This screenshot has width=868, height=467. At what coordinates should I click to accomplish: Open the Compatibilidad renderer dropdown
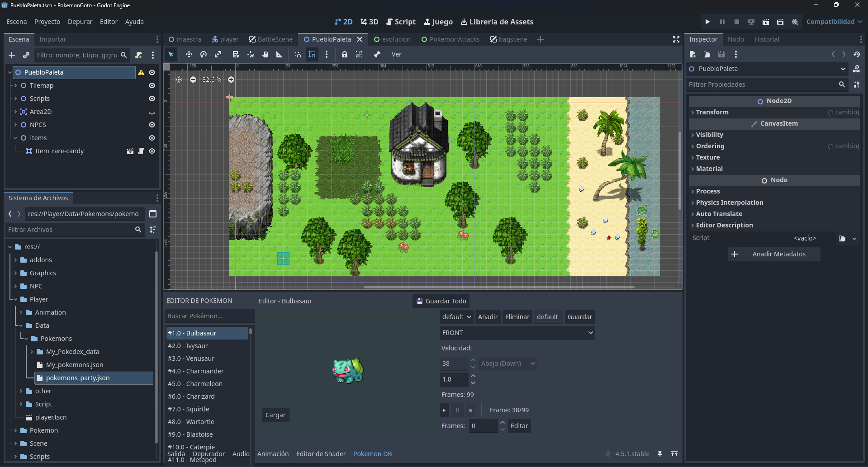834,22
